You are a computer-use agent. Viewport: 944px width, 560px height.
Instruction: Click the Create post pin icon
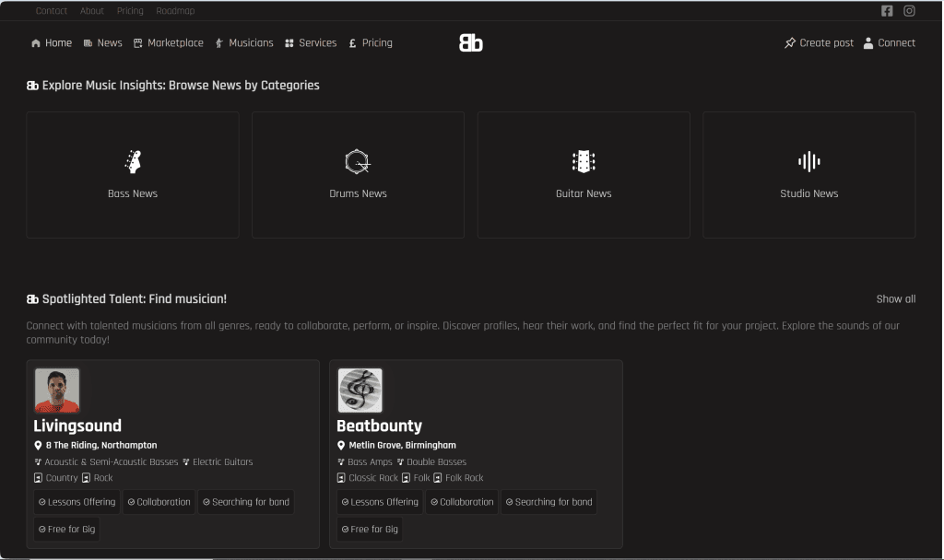[790, 43]
